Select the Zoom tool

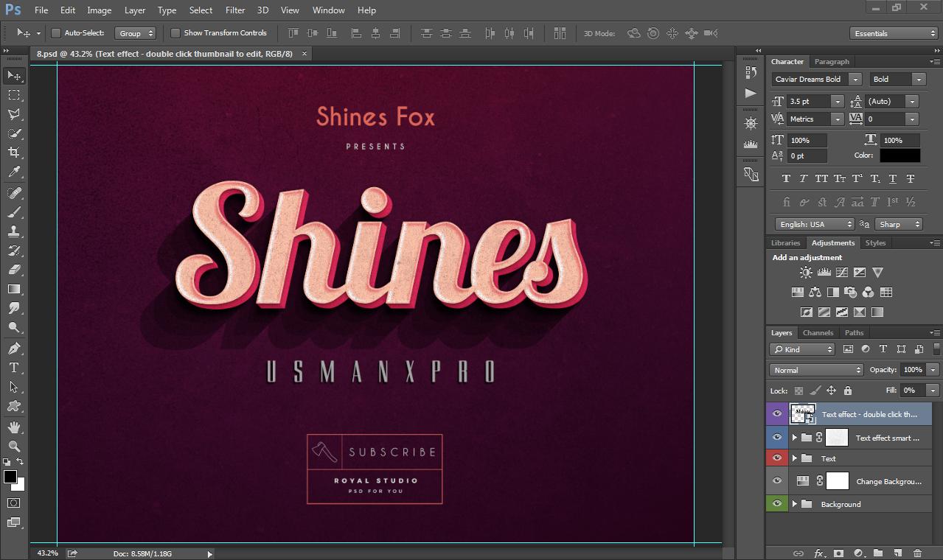point(14,445)
